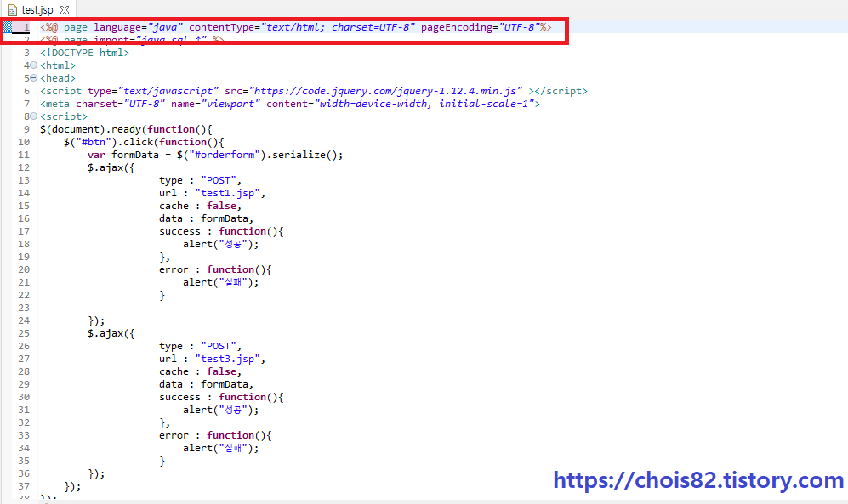Select the test.jsp editor tab

click(38, 9)
